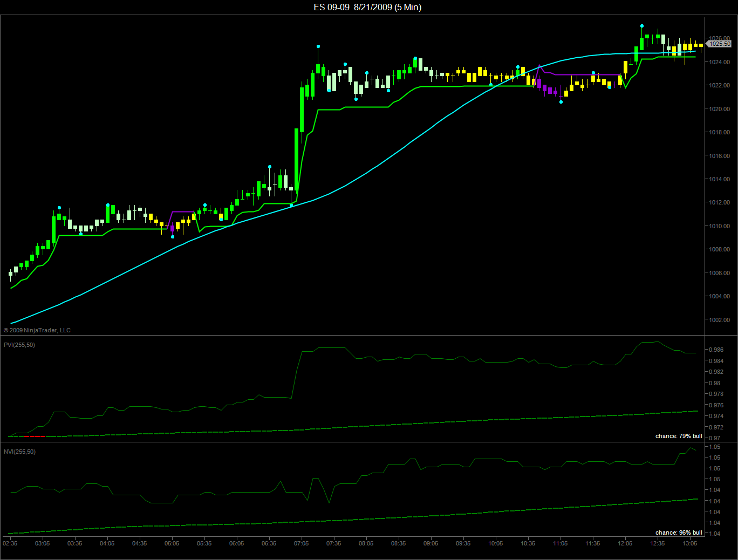Click the 07:05 time axis label
Image resolution: width=738 pixels, height=560 pixels.
[x=302, y=543]
